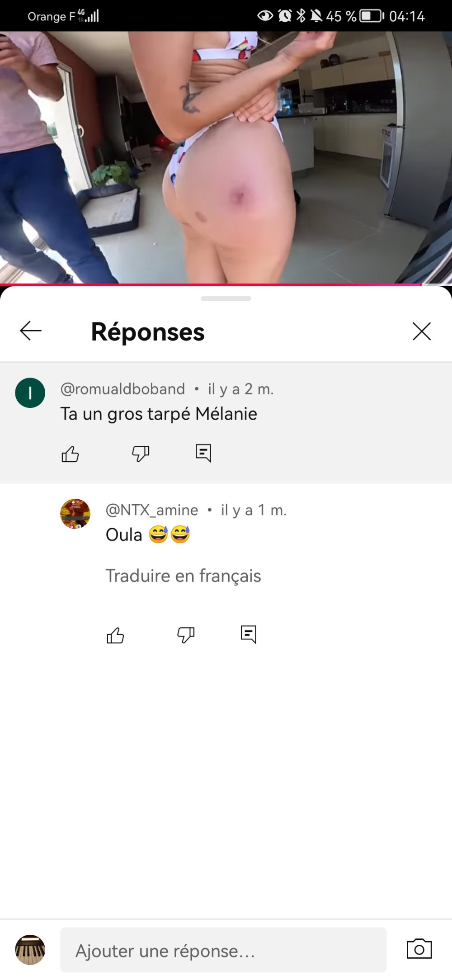Tap the drag handle above Réponses

226,298
